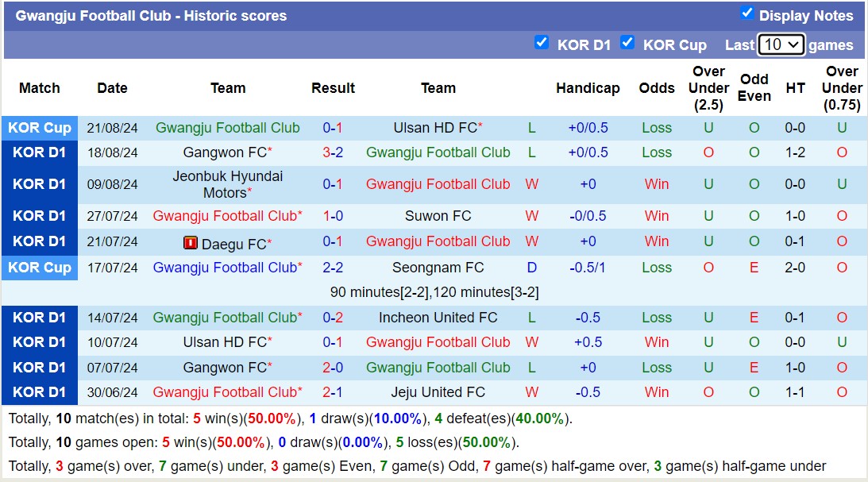Open the 2-2 result for Seongnam match

[333, 268]
